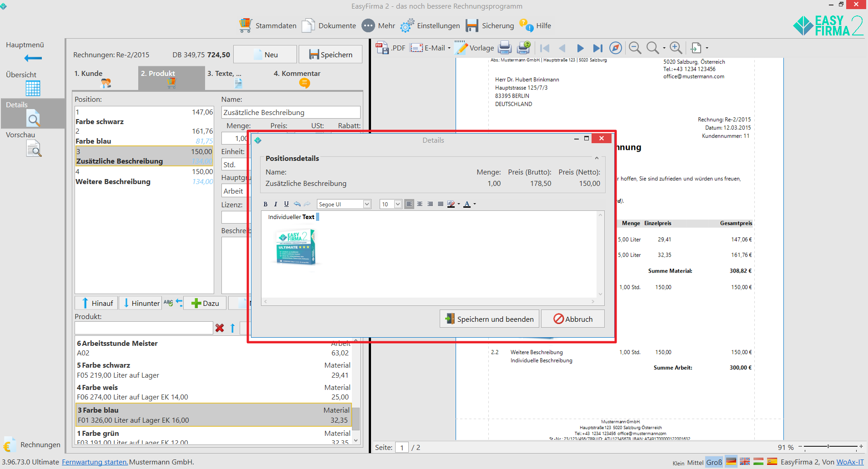Zoom in on the preview

(676, 48)
